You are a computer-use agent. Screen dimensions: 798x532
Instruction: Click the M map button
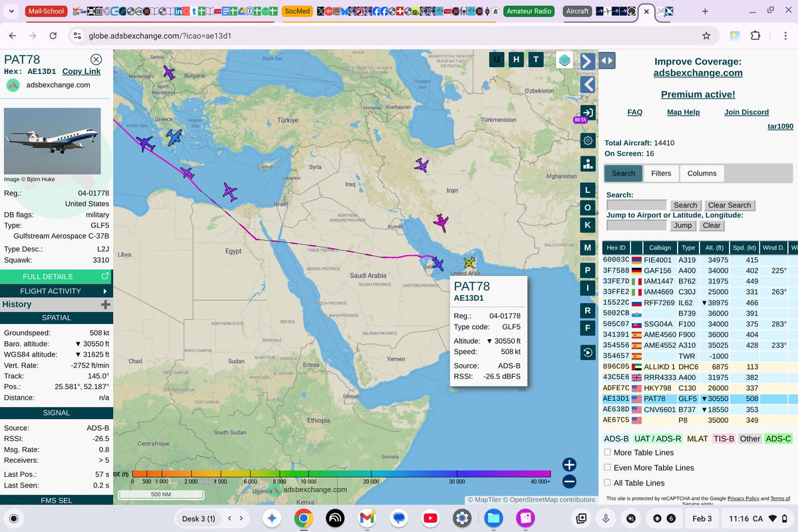587,247
